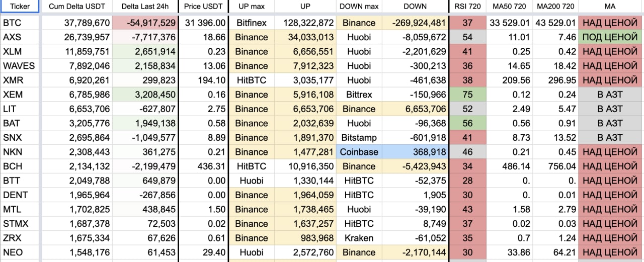Select the В АЗТ cell for LIT
Viewport: 644px width, 262px height.
610,109
